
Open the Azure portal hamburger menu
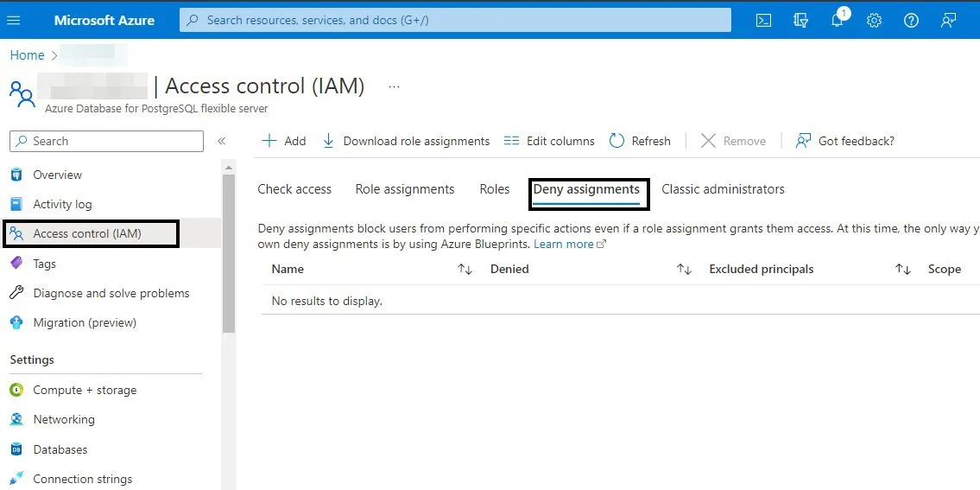(x=13, y=20)
